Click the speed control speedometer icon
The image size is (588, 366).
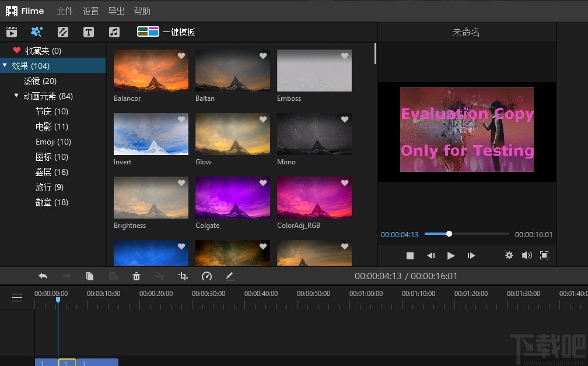[206, 276]
